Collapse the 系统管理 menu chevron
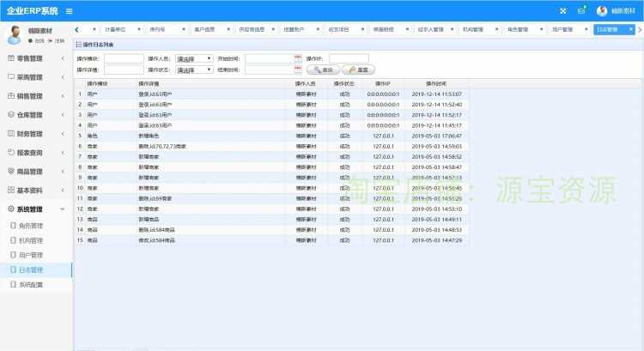Image resolution: width=644 pixels, height=351 pixels. click(x=63, y=209)
